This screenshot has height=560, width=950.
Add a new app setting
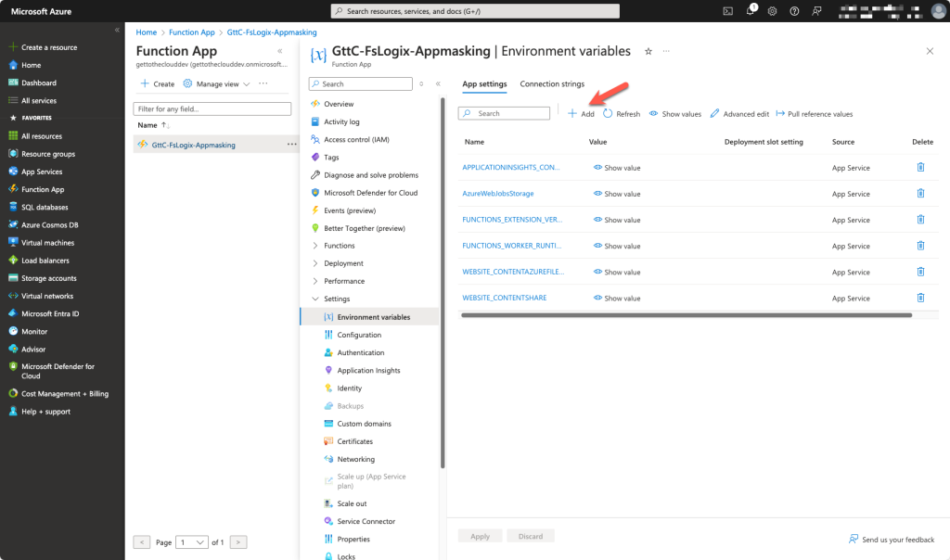tap(581, 114)
